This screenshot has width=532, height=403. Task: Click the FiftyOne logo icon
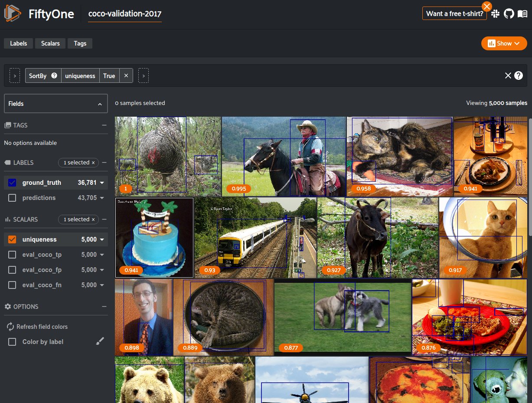pos(13,14)
